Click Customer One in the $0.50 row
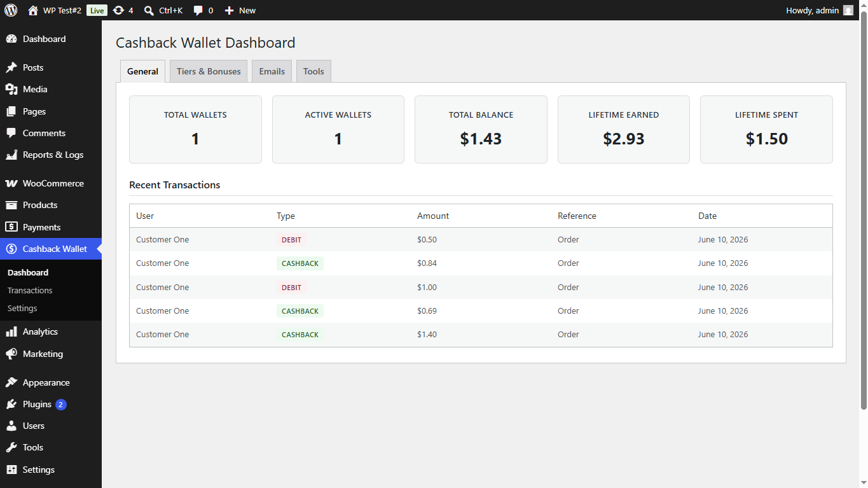The width and height of the screenshot is (868, 488). click(x=162, y=240)
